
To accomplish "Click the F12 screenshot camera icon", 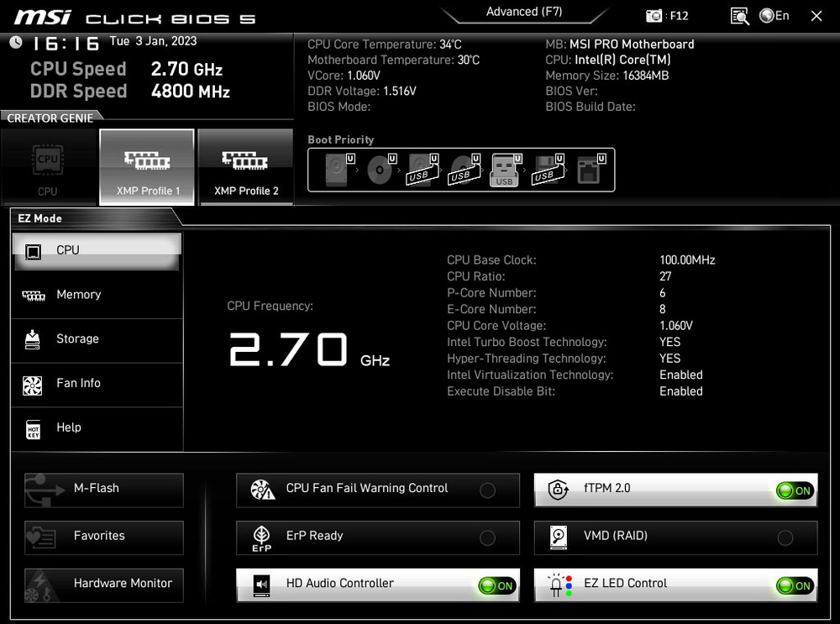I will [654, 16].
